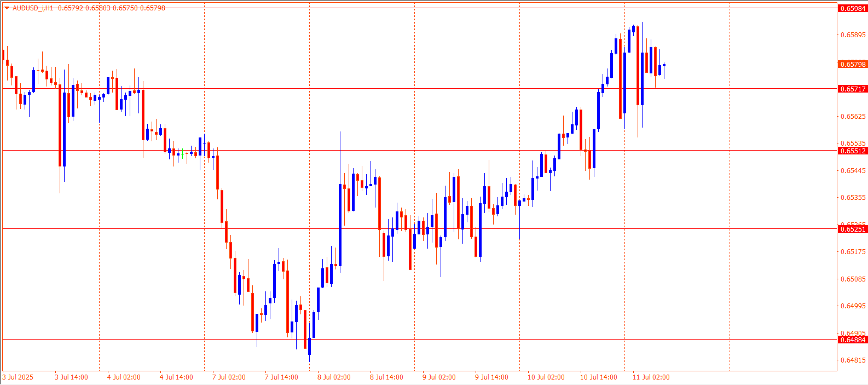This screenshot has width=868, height=385.
Task: Click the 0.65085 price scale value
Action: [x=853, y=279]
